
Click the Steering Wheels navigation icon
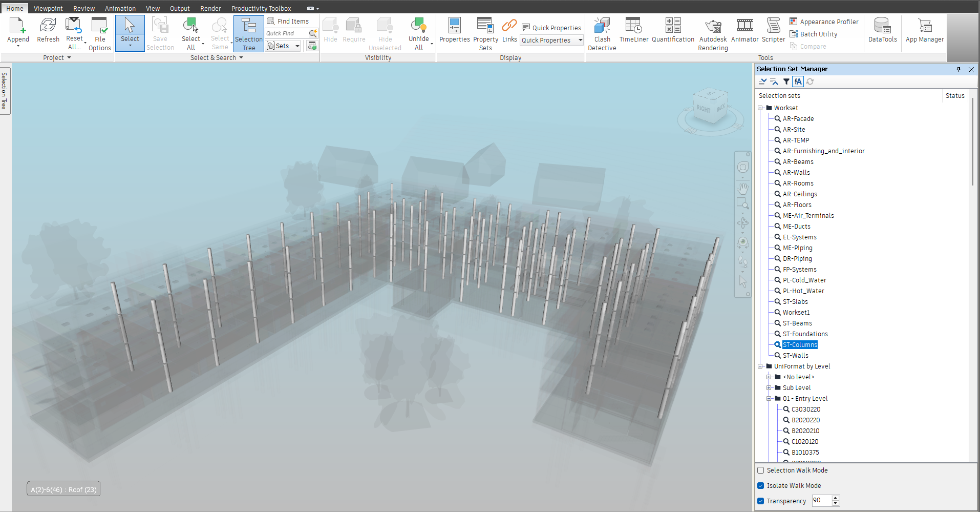(x=743, y=167)
